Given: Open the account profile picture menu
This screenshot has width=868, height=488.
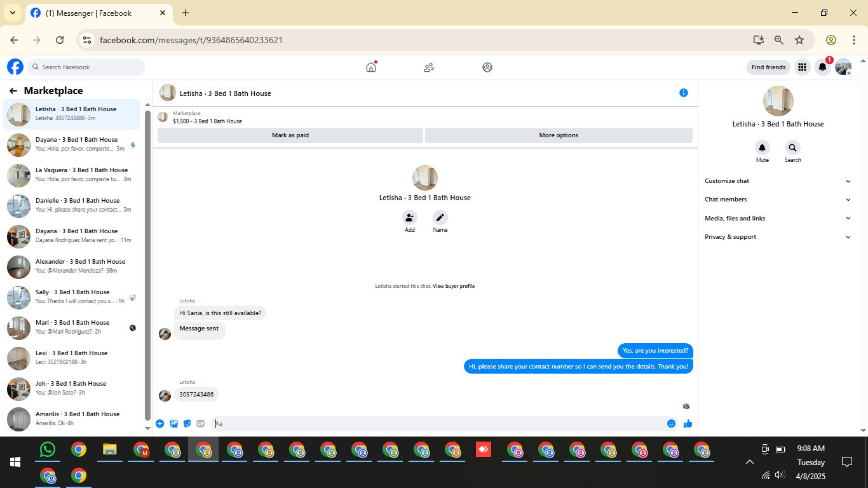Looking at the screenshot, I should click(x=843, y=67).
